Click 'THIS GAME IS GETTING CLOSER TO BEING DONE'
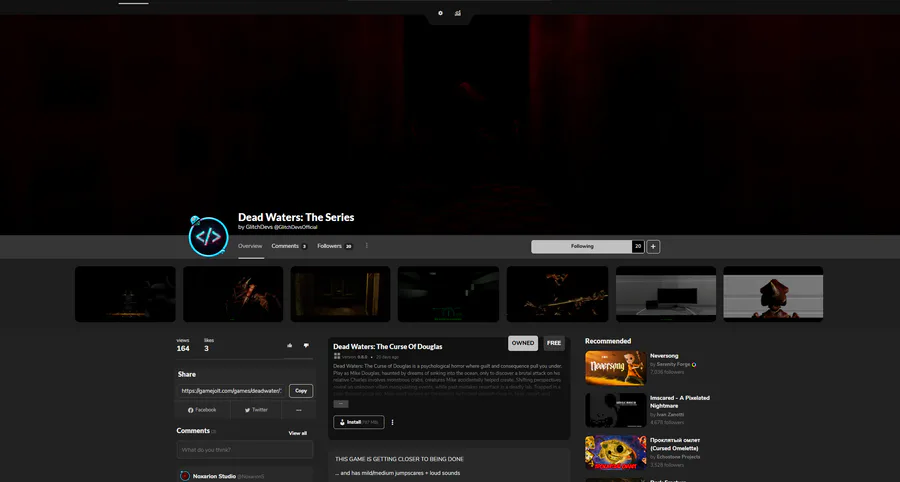 tap(399, 459)
